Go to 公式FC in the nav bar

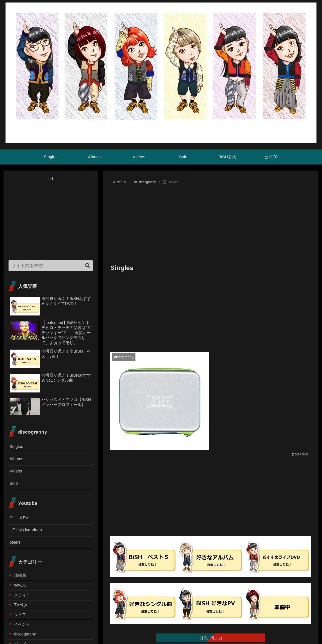tap(271, 157)
